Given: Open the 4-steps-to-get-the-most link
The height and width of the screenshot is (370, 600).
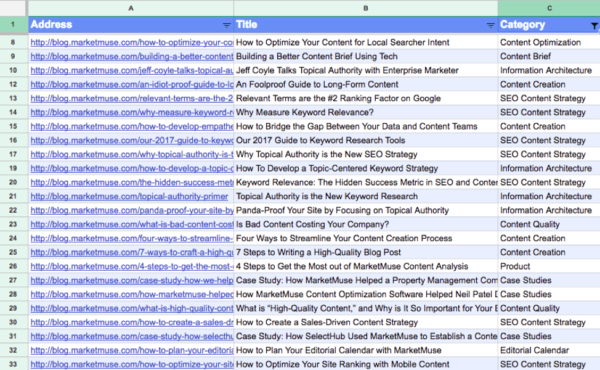Looking at the screenshot, I should 132,266.
